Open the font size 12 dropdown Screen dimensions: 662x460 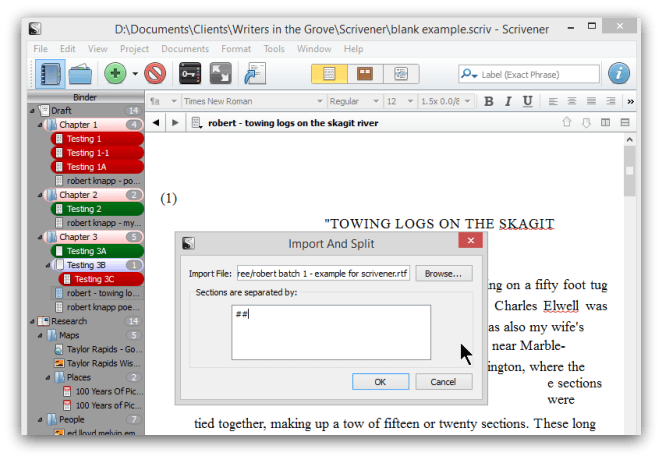(x=400, y=101)
